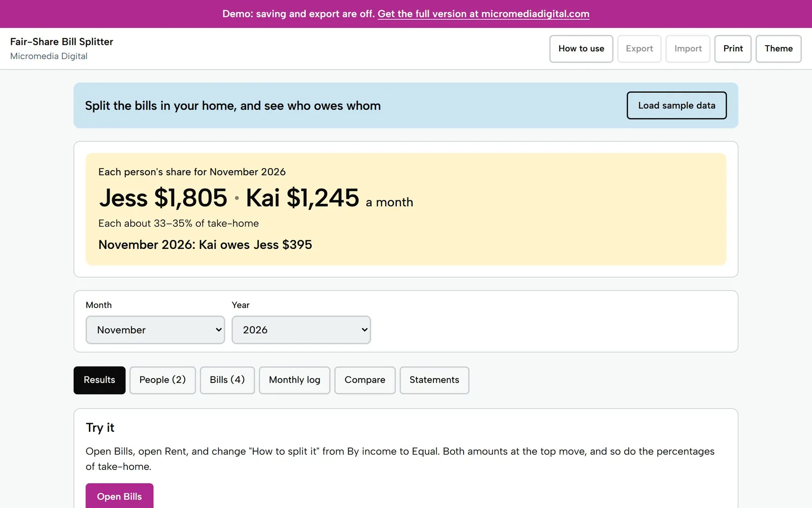Viewport: 812px width, 508px height.
Task: Click "Each person's share for November 2026" label
Action: (x=192, y=172)
